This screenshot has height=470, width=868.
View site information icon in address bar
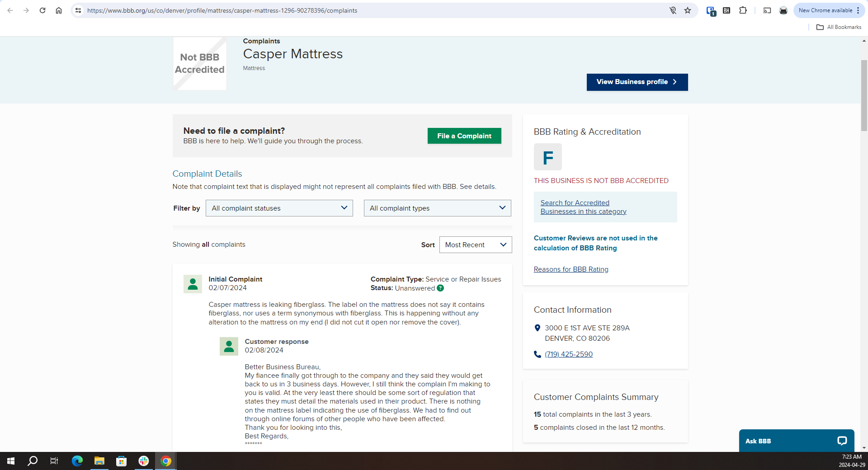click(78, 10)
